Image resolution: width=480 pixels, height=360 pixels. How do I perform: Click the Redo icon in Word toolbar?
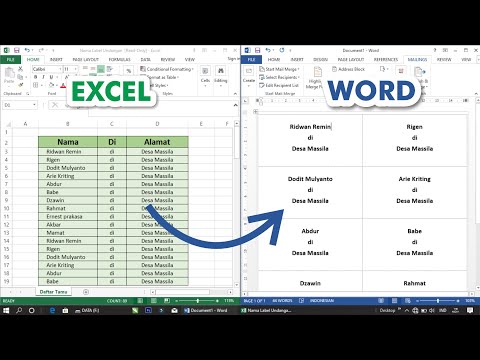tap(282, 50)
